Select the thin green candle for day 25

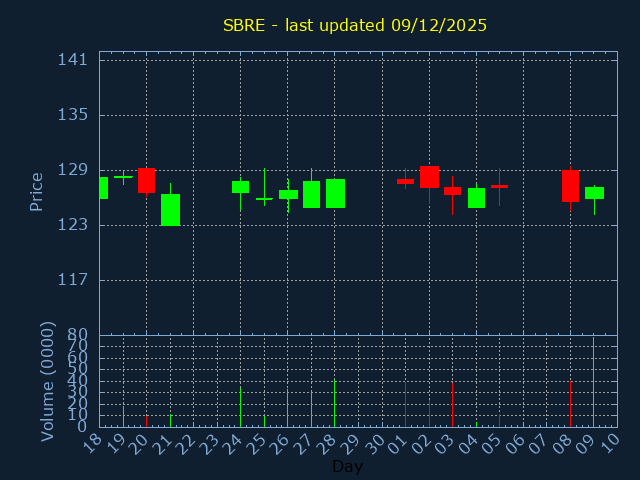point(264,199)
